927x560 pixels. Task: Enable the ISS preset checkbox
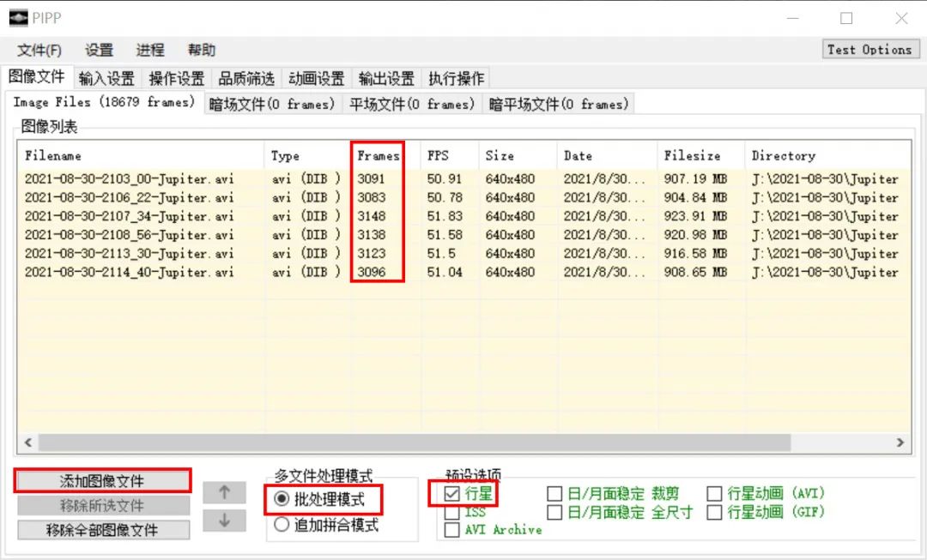coord(452,512)
